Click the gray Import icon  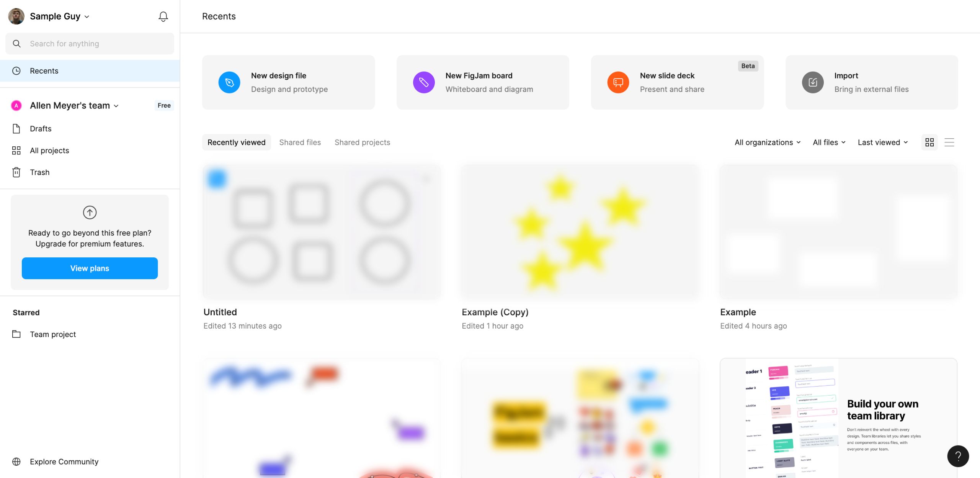click(x=812, y=82)
